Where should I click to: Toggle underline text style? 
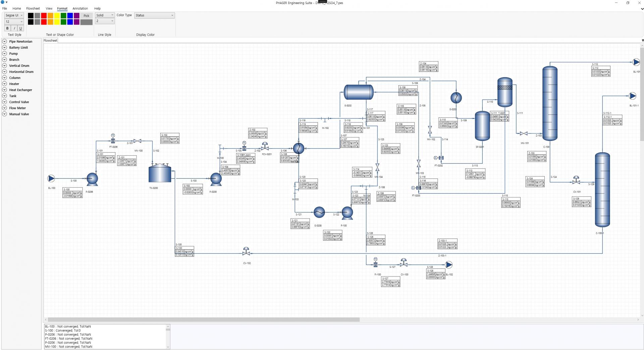pyautogui.click(x=20, y=29)
